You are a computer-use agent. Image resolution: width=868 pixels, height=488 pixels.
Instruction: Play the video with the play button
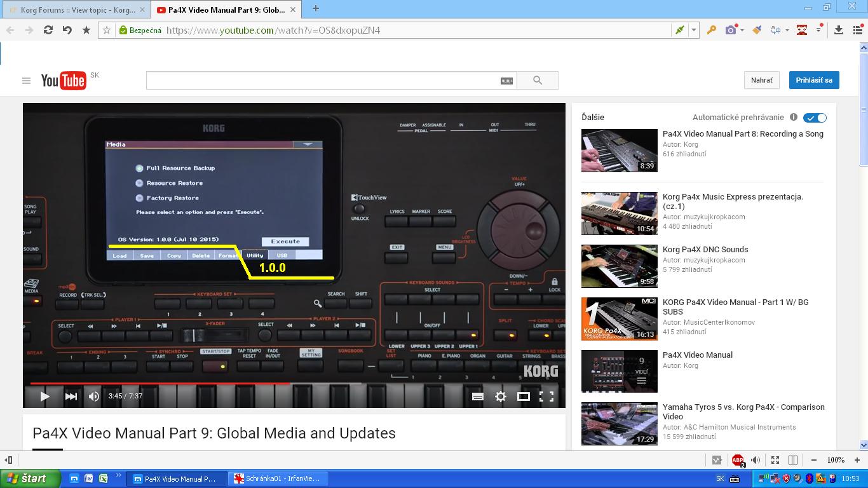(44, 396)
